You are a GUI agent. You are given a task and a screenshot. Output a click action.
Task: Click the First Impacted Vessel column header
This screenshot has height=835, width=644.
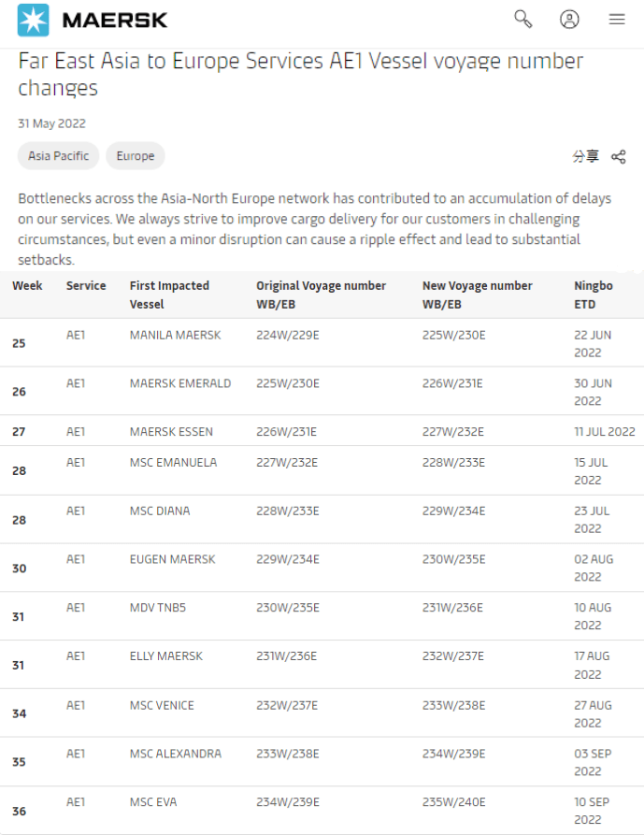pyautogui.click(x=169, y=295)
